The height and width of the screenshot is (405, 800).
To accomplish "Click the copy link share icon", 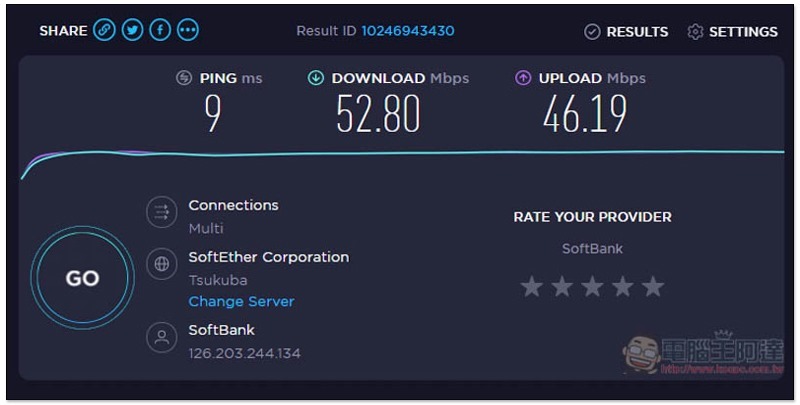I will pyautogui.click(x=104, y=31).
